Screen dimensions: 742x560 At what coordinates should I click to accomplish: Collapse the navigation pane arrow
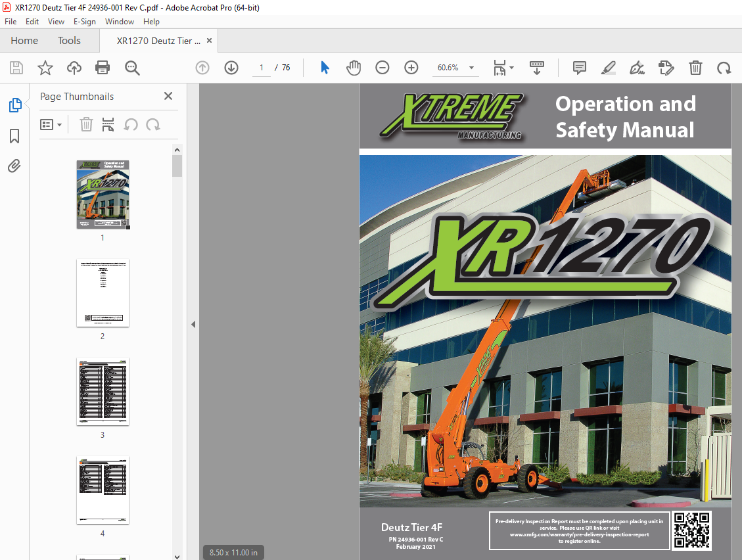(x=193, y=324)
